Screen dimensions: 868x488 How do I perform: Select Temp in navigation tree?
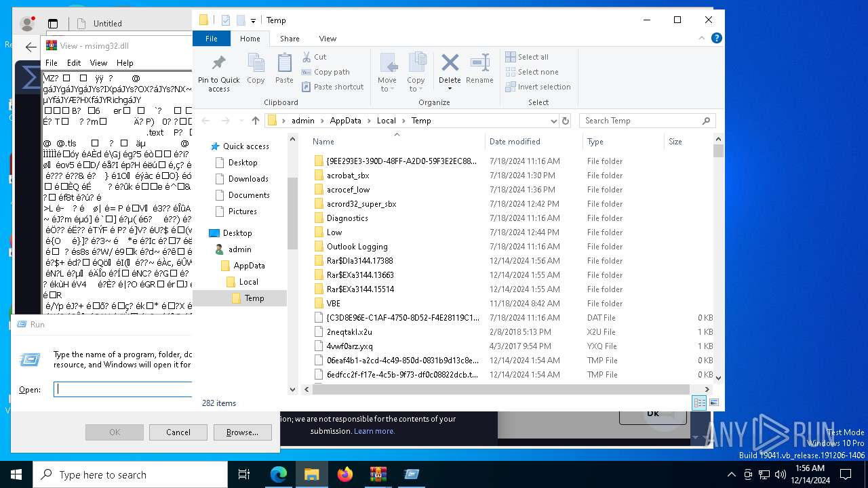pyautogui.click(x=254, y=298)
